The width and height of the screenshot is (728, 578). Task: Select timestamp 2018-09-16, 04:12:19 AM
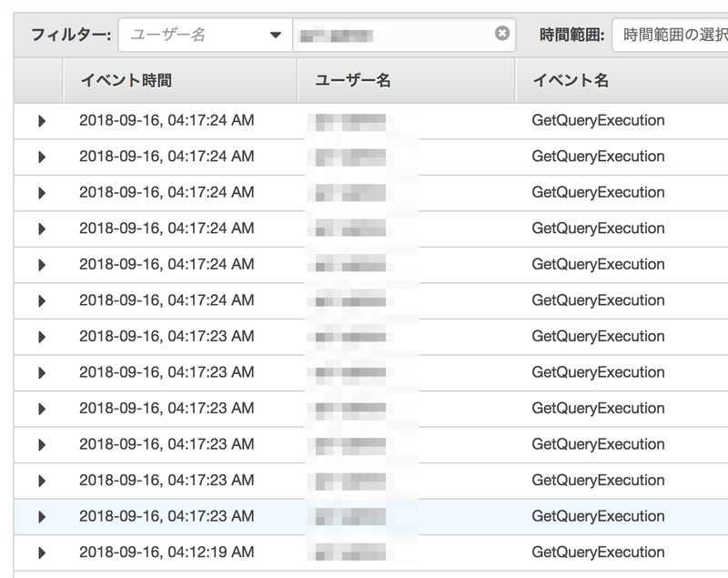pyautogui.click(x=167, y=552)
